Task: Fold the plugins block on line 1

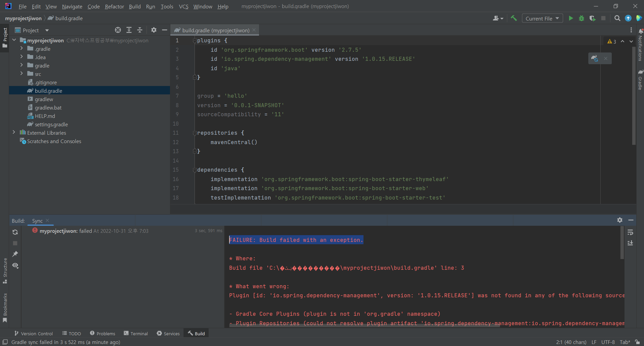Action: pyautogui.click(x=195, y=41)
